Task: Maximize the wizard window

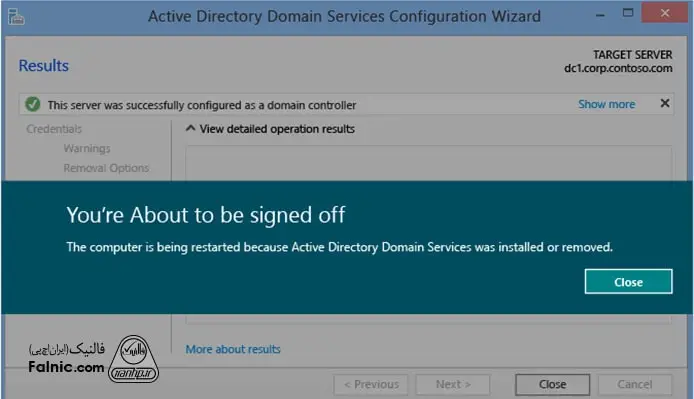Action: (x=628, y=13)
